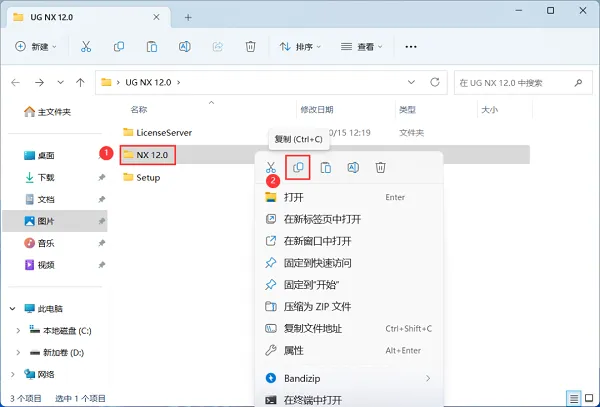The width and height of the screenshot is (600, 407).
Task: Open the 新建 dropdown button
Action: [36, 47]
